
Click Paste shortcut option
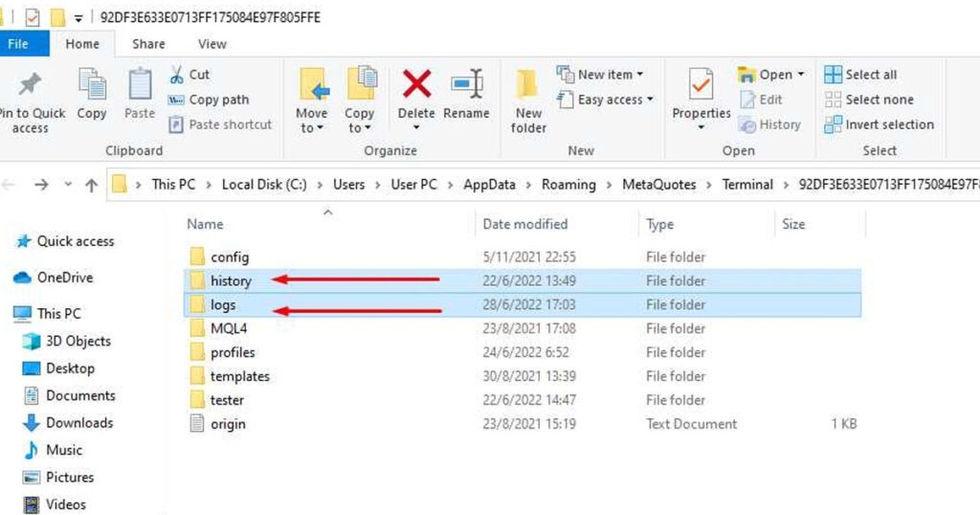pos(220,124)
